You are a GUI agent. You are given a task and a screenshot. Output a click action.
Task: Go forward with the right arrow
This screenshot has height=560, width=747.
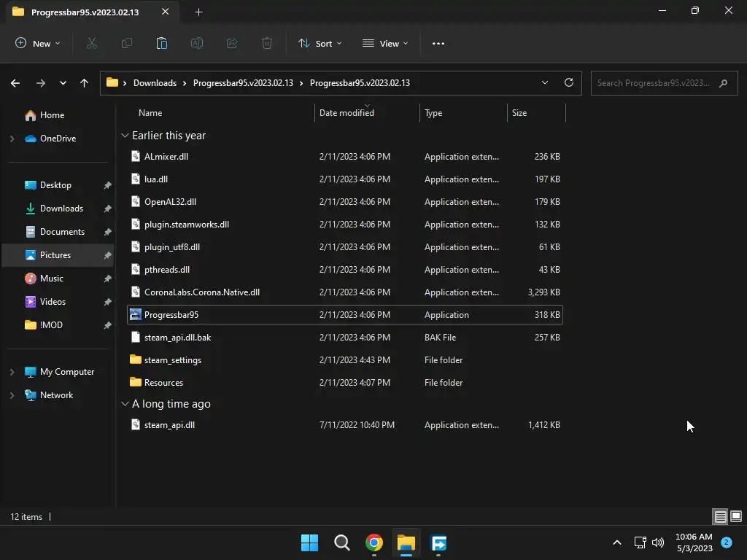click(41, 83)
